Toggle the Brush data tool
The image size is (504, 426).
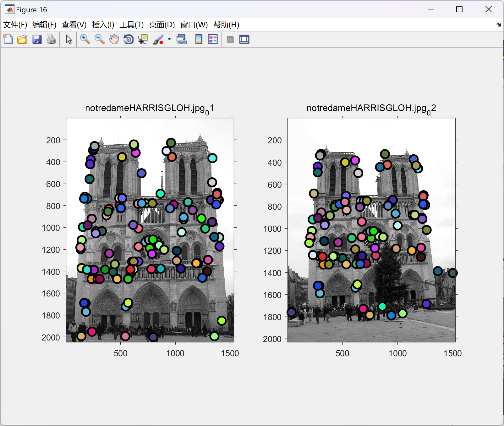(x=158, y=40)
